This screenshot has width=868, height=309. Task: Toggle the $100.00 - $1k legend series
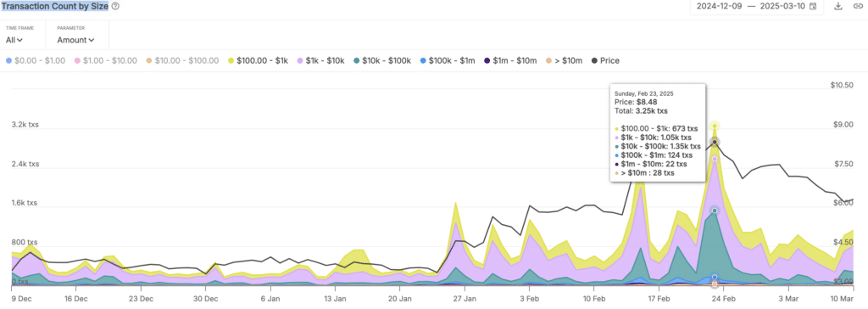click(258, 60)
